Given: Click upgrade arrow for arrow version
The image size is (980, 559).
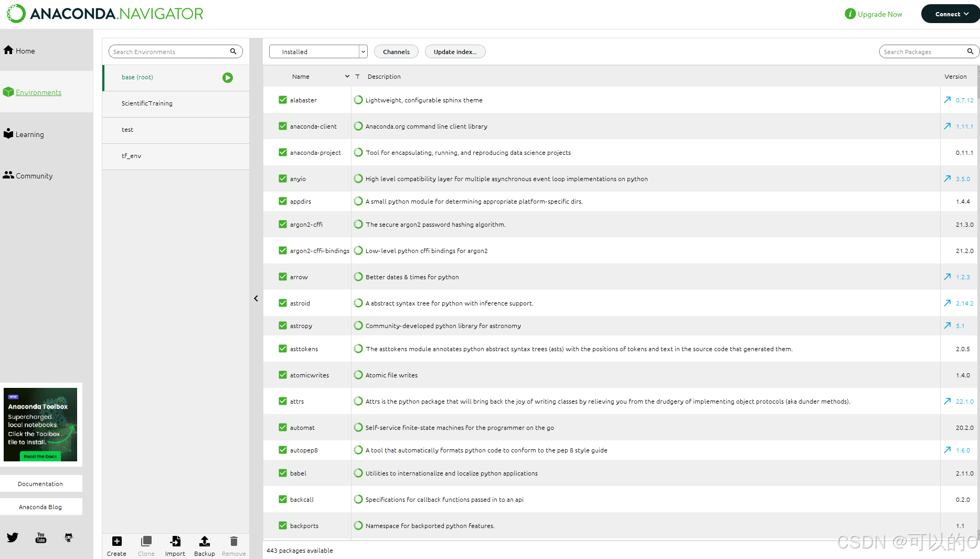Looking at the screenshot, I should [947, 277].
